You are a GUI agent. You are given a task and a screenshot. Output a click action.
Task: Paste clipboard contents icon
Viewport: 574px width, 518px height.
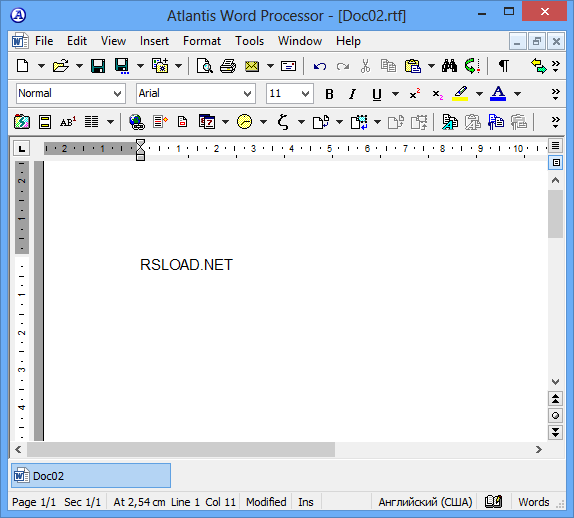(413, 66)
